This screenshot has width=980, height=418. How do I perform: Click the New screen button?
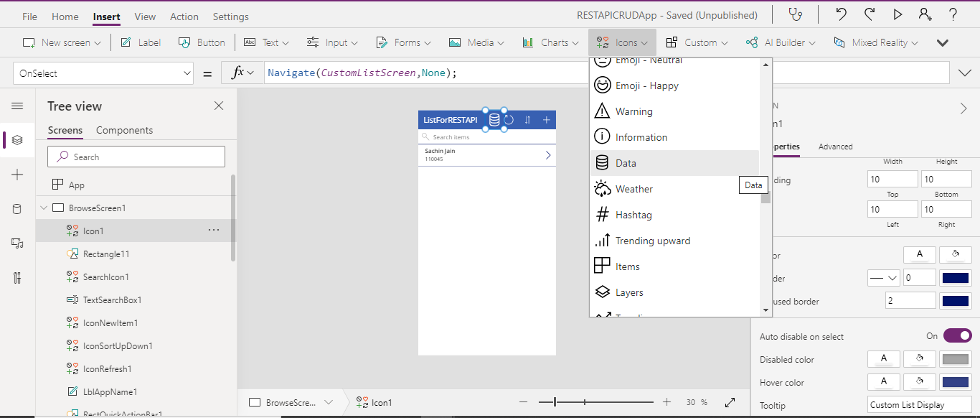click(x=62, y=42)
